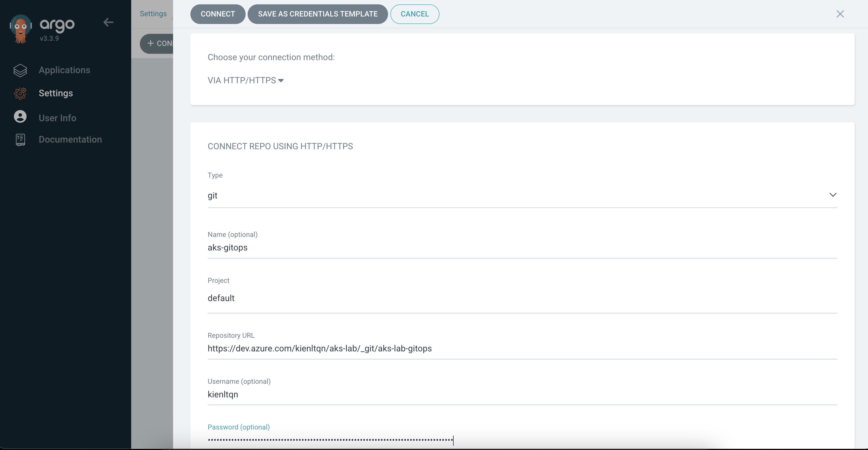Open Settings in the sidebar
868x450 pixels.
[x=55, y=93]
